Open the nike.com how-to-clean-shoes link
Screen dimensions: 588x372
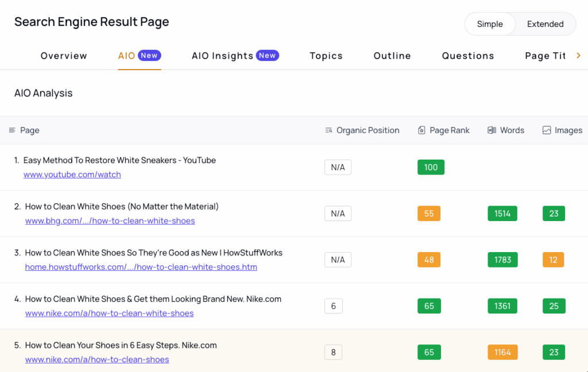(x=96, y=359)
